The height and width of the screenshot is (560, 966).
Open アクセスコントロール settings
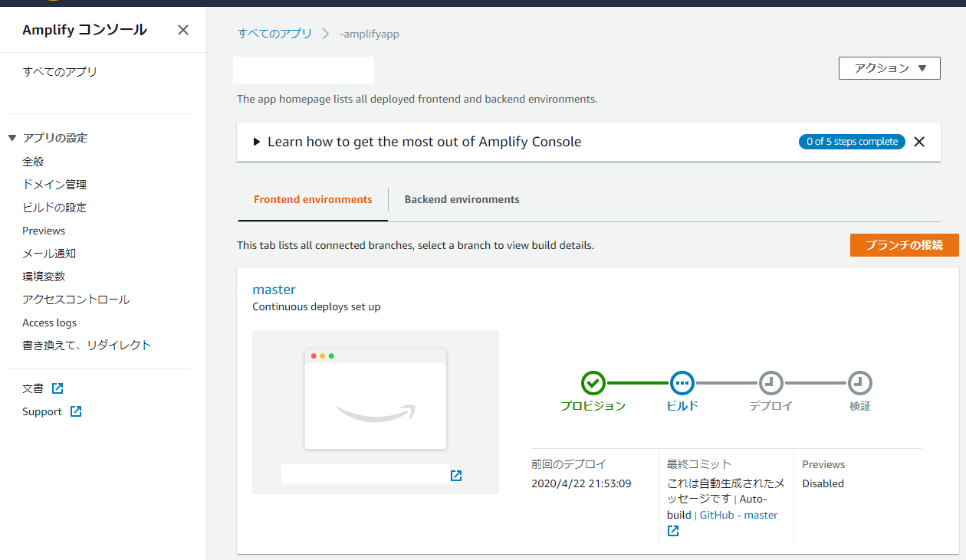tap(76, 300)
